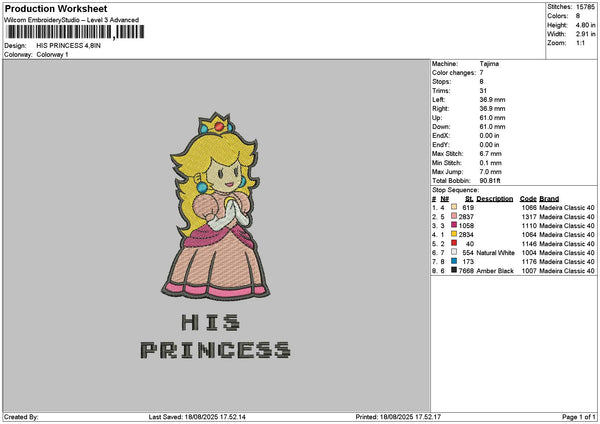
Task: Click the Stops label
Action: pyautogui.click(x=441, y=82)
